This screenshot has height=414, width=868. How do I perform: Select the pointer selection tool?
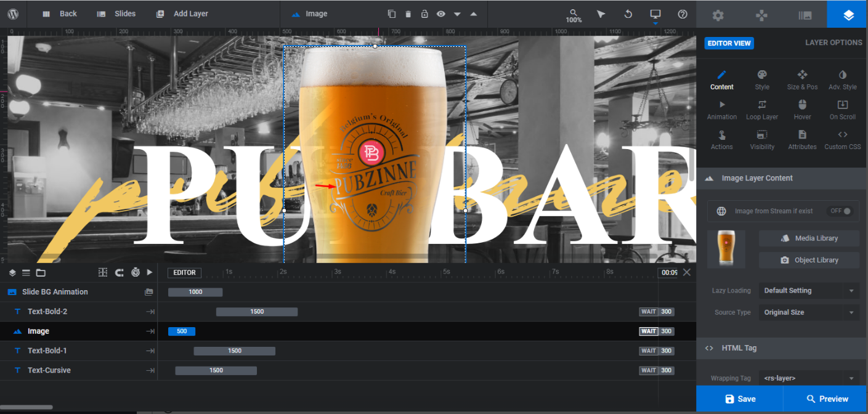[x=601, y=14]
